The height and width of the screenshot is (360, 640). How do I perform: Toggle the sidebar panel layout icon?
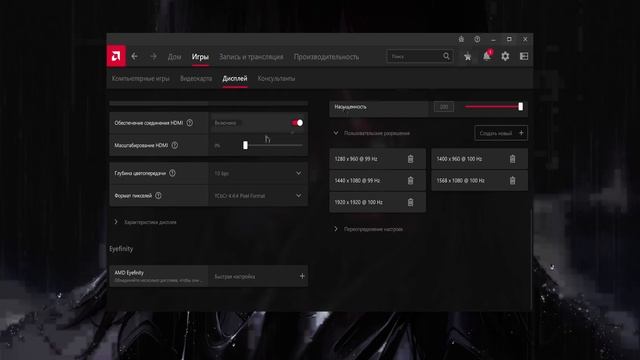(524, 56)
